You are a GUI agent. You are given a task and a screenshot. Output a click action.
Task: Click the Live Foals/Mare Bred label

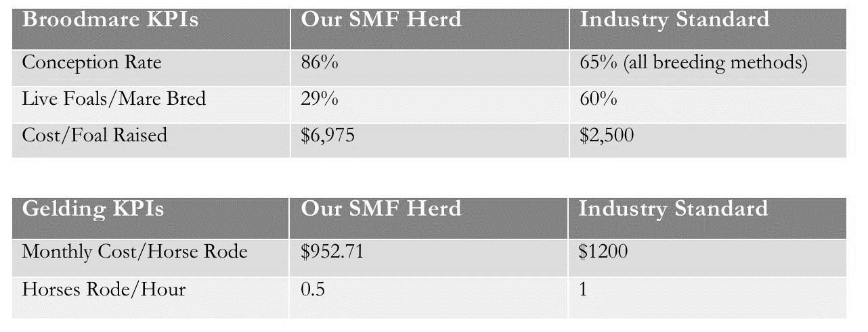coord(114,99)
